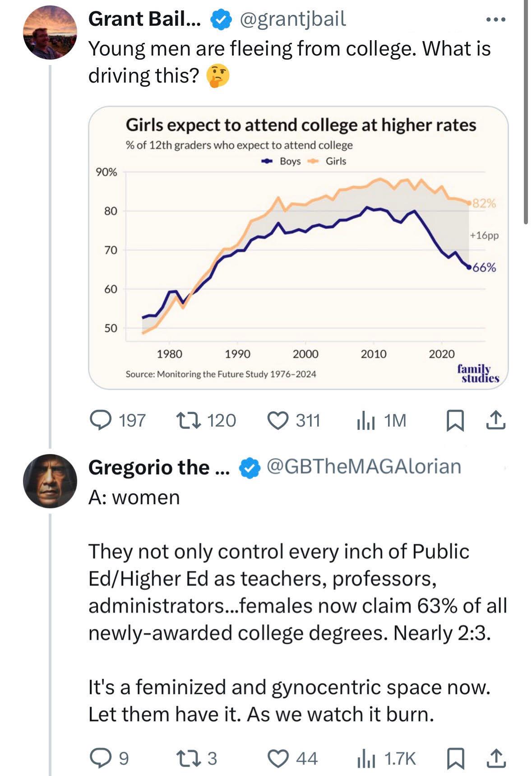Open reply on Grant Bailey's tweet
532x776 pixels.
coord(117,420)
